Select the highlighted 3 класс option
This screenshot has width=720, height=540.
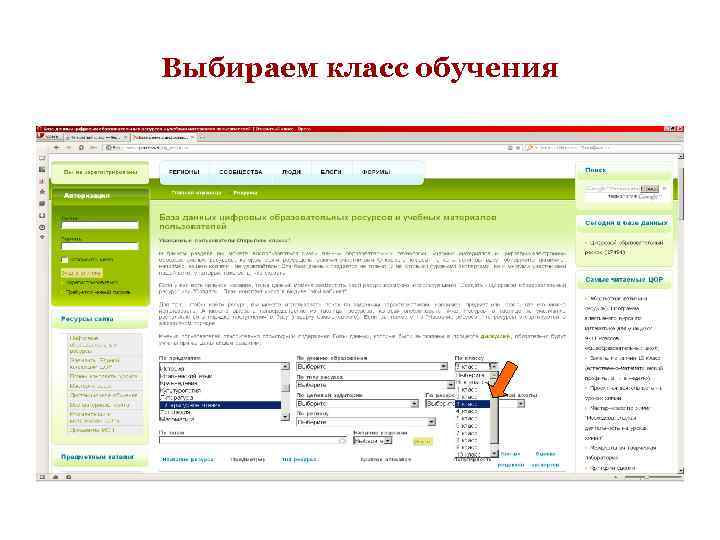pos(472,404)
